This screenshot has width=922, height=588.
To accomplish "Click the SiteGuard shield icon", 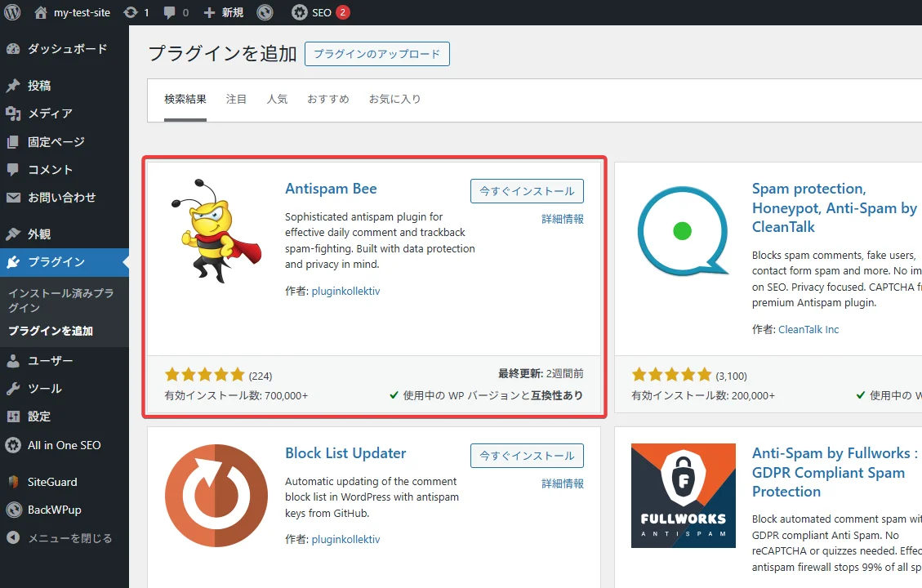I will click(x=13, y=482).
